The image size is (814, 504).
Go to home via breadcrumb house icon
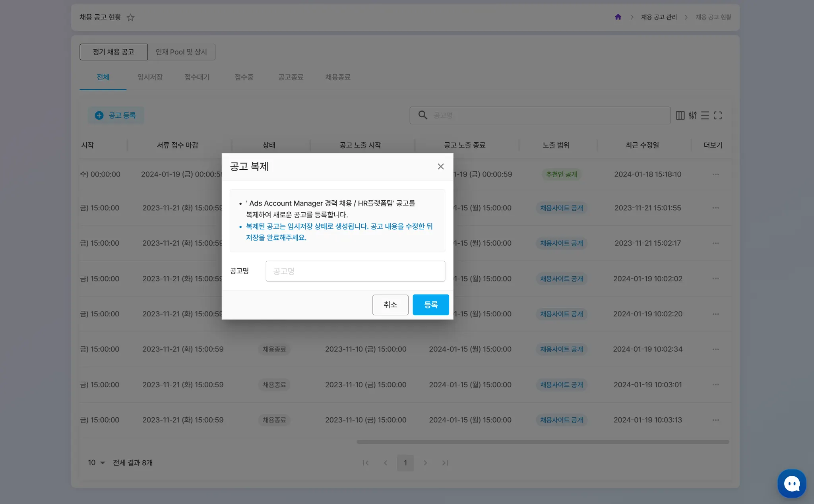(618, 17)
